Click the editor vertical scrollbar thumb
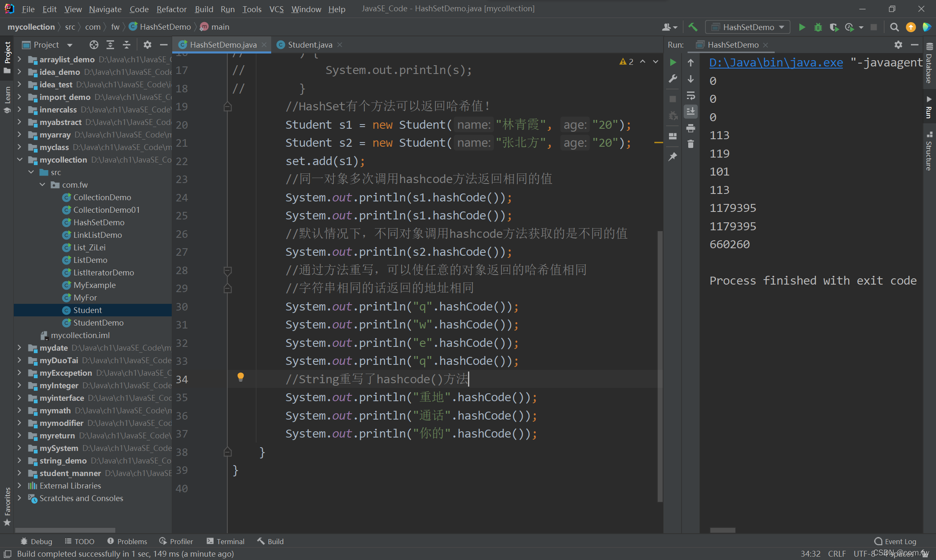Viewport: 936px width, 560px height. tap(660, 366)
